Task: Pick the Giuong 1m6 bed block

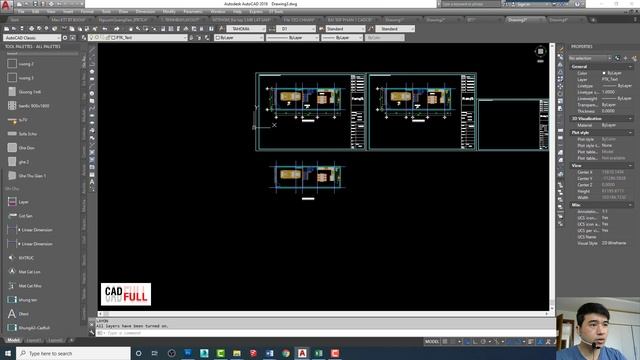Action: (x=24, y=92)
